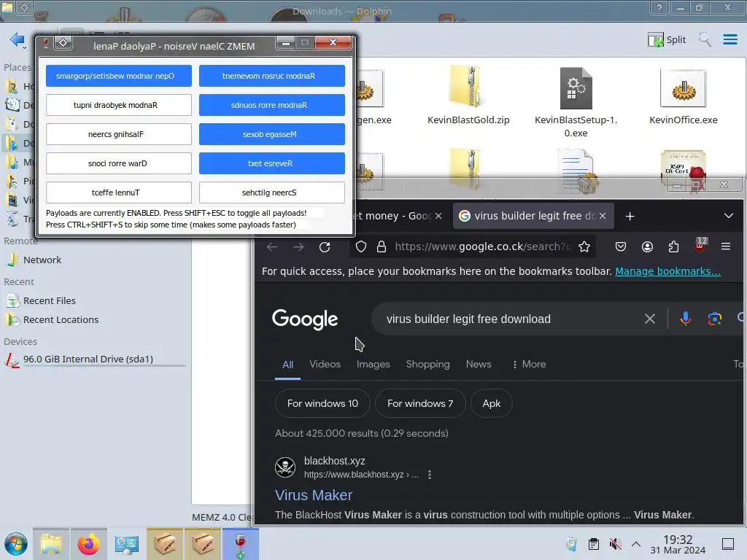This screenshot has height=560, width=747.
Task: Open the Firefox account icon
Action: tap(647, 246)
